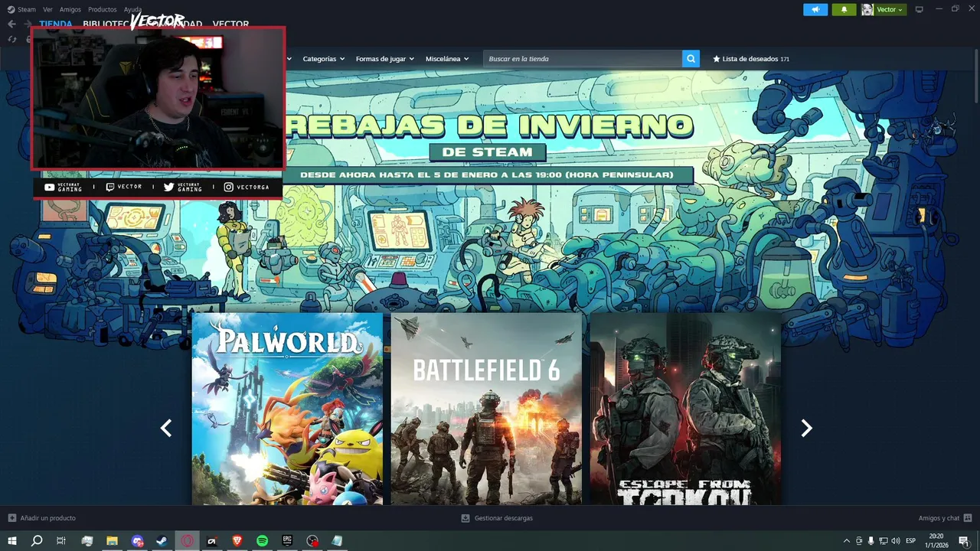Image resolution: width=980 pixels, height=551 pixels.
Task: Expand the Formas de jugar dropdown
Action: click(384, 59)
